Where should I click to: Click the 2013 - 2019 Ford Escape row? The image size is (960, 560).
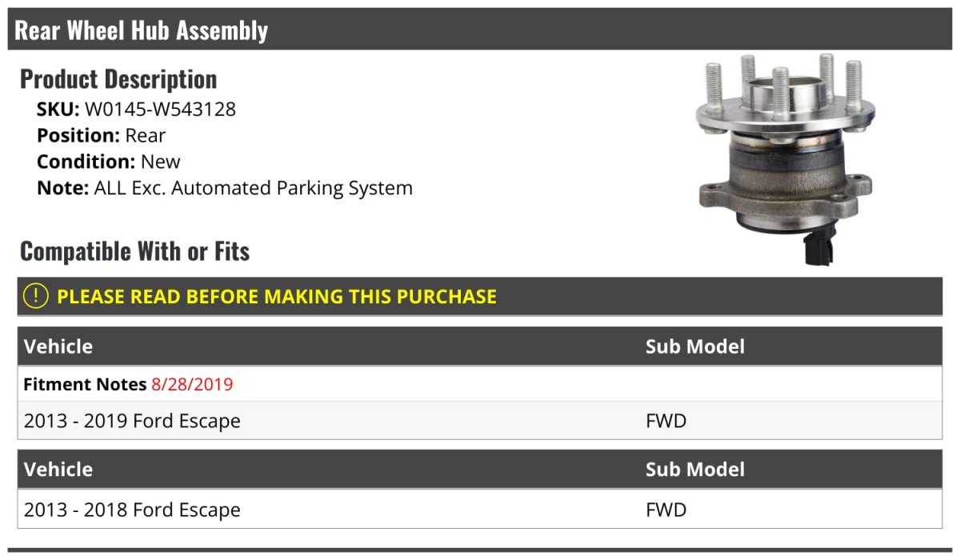click(480, 421)
